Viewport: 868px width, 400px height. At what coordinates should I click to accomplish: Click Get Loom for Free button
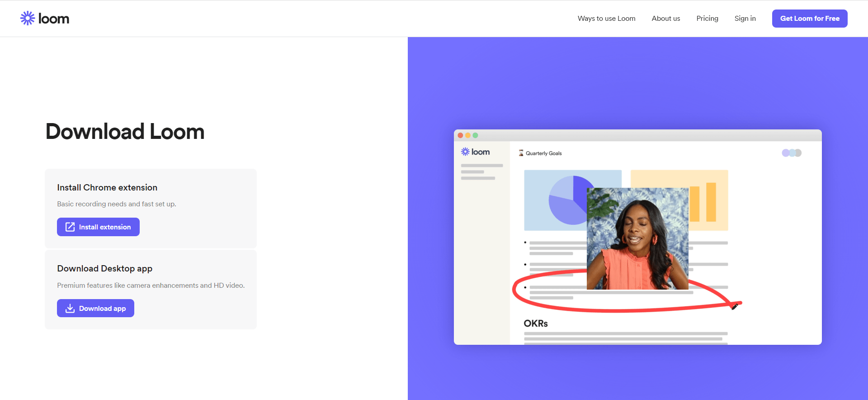[x=809, y=19]
